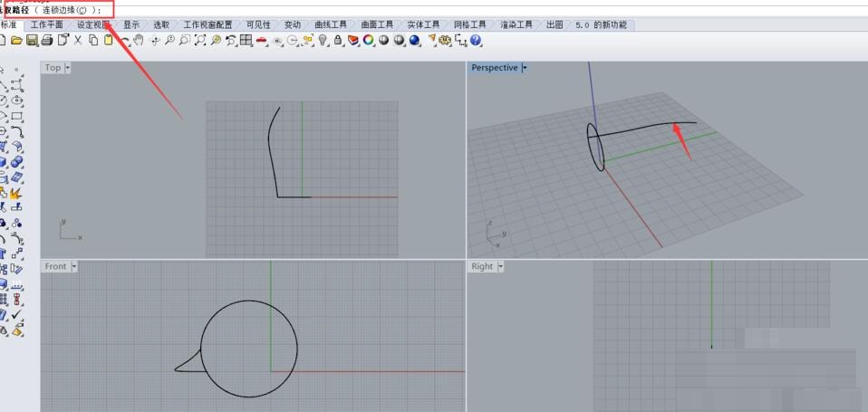Screen dimensions: 868x412
Task: Switch to the 实体工具 toolbar tab
Action: [x=423, y=25]
